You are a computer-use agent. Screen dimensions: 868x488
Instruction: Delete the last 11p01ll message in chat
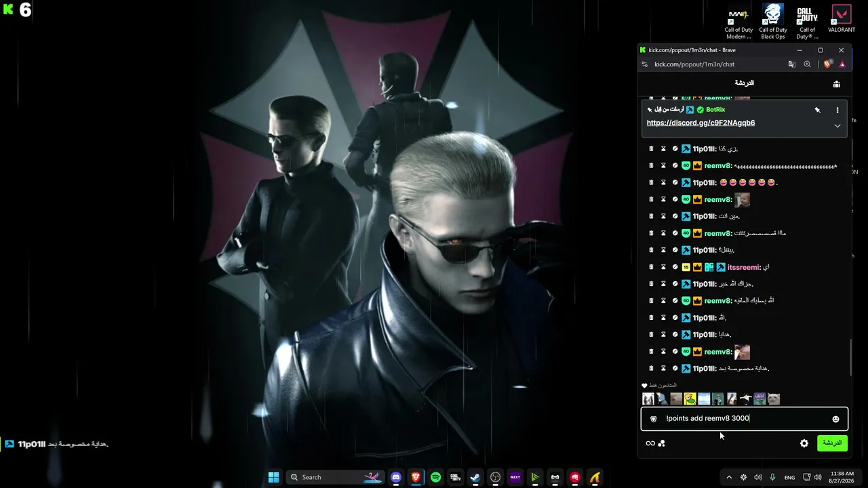(651, 368)
